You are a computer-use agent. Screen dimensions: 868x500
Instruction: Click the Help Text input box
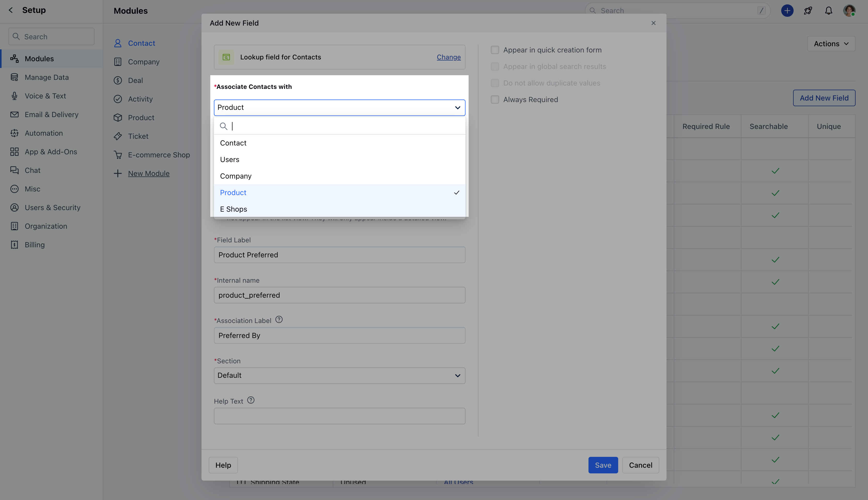pos(339,416)
